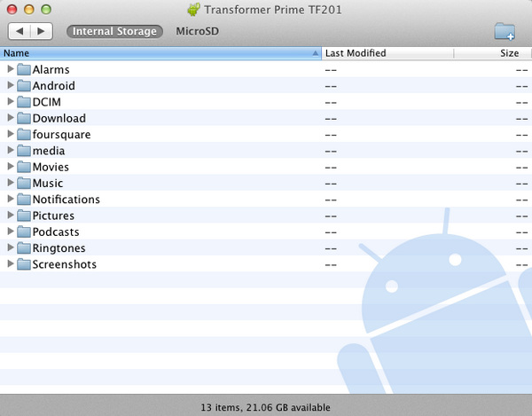The image size is (532, 416).
Task: Select the Music folder icon
Action: tap(24, 184)
